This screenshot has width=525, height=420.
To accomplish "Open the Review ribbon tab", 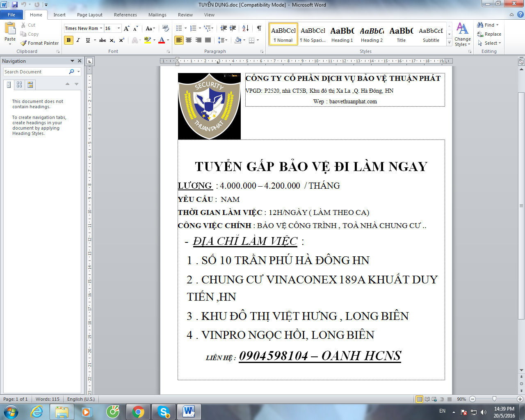I will point(185,15).
